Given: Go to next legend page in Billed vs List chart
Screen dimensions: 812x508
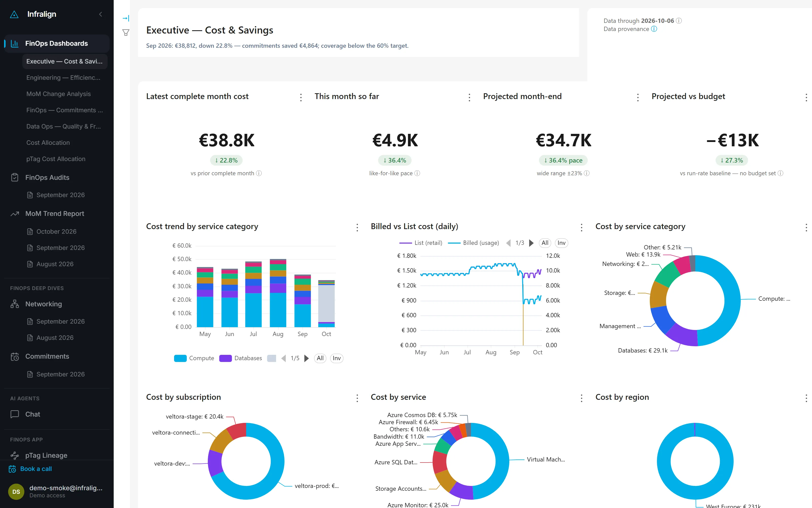Looking at the screenshot, I should coord(531,243).
